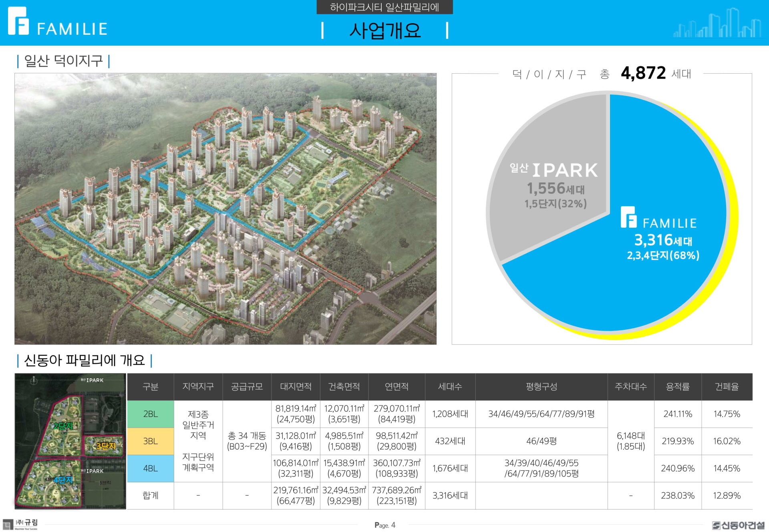Click the 1,208세대 cell
The height and width of the screenshot is (532, 769).
point(450,414)
